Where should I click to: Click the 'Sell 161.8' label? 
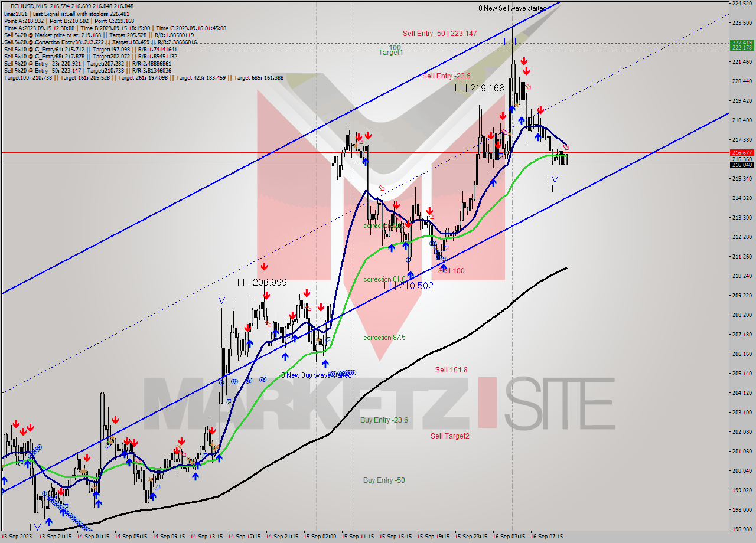point(451,370)
